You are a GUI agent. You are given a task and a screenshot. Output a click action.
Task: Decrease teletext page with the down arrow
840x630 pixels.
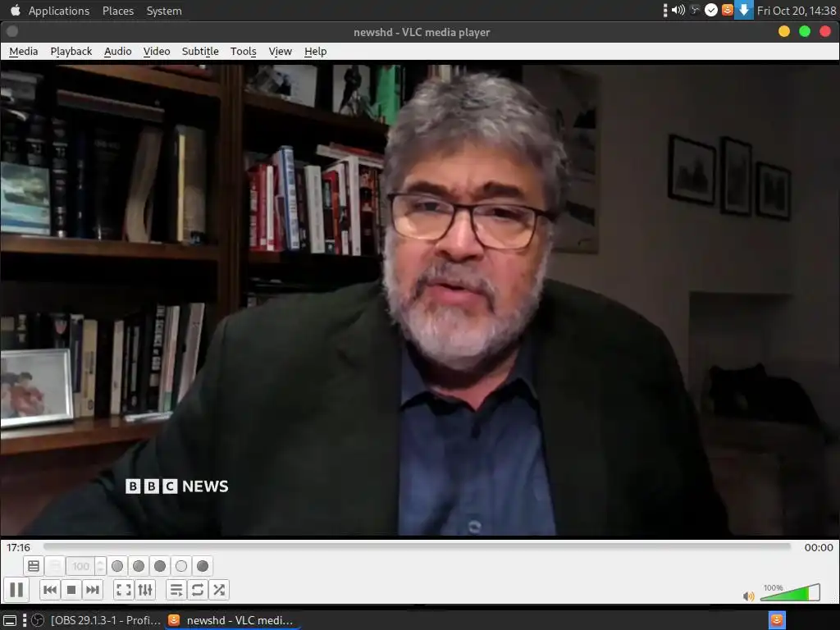pos(100,571)
